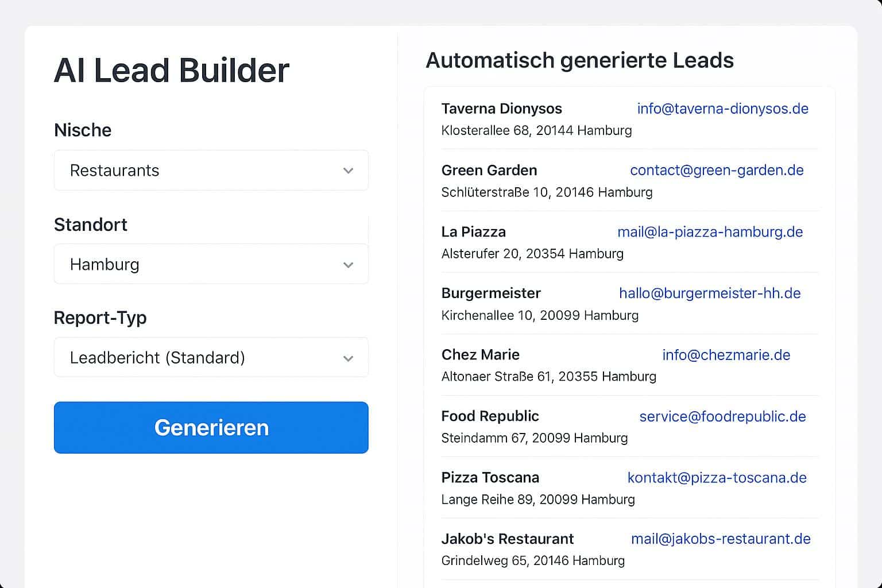Select the Jakob's Restaurant lead name
The width and height of the screenshot is (882, 588).
[x=508, y=539]
